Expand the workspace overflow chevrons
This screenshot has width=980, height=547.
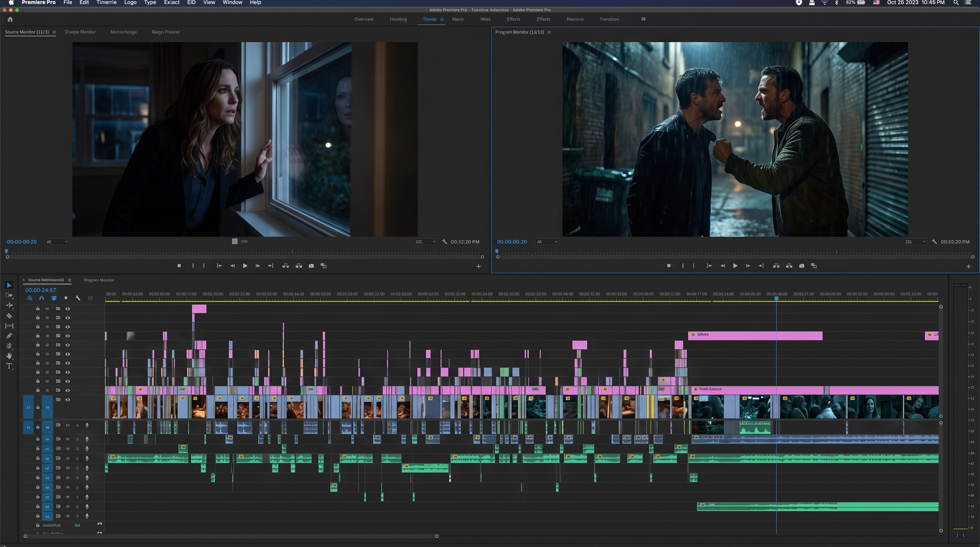pyautogui.click(x=643, y=19)
